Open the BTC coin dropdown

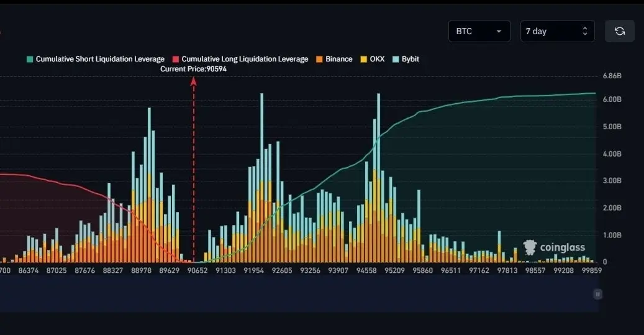pyautogui.click(x=479, y=31)
